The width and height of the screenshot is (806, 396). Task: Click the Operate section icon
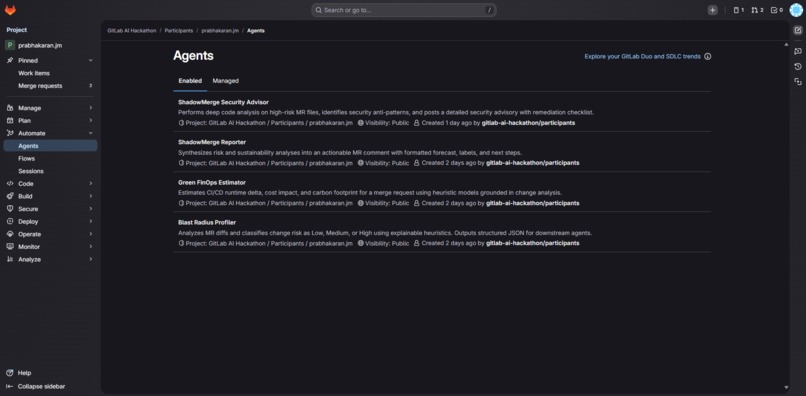coord(10,234)
